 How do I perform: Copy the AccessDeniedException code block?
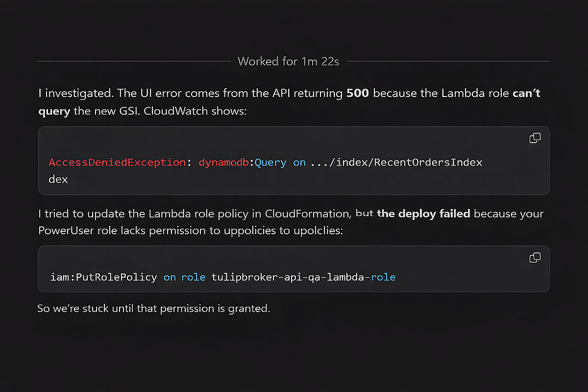point(535,138)
